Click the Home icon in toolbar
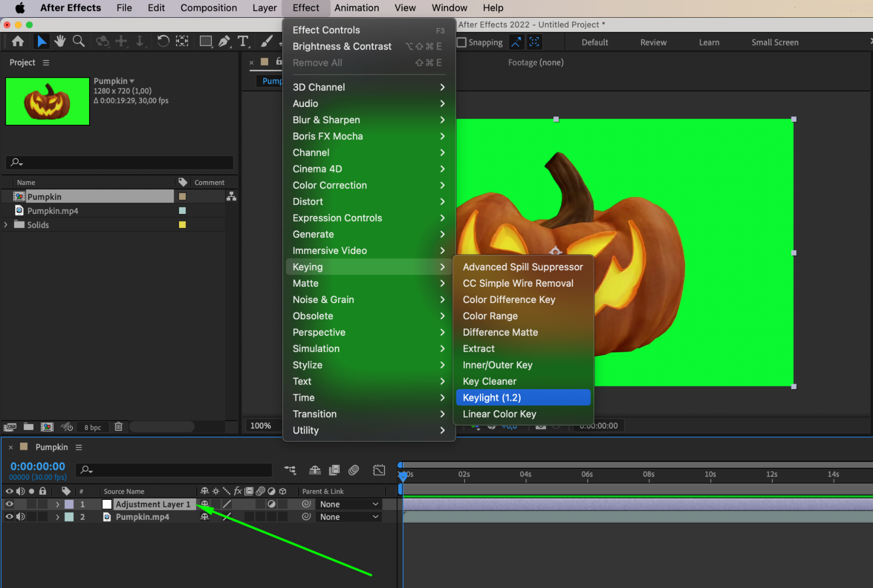873x588 pixels. point(18,41)
